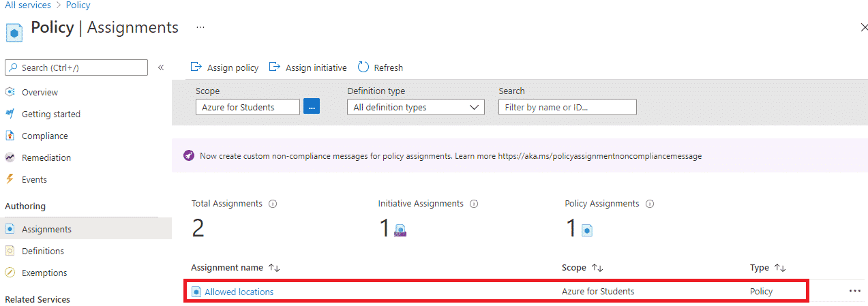Click the Assign initiative arrow icon

coord(275,67)
